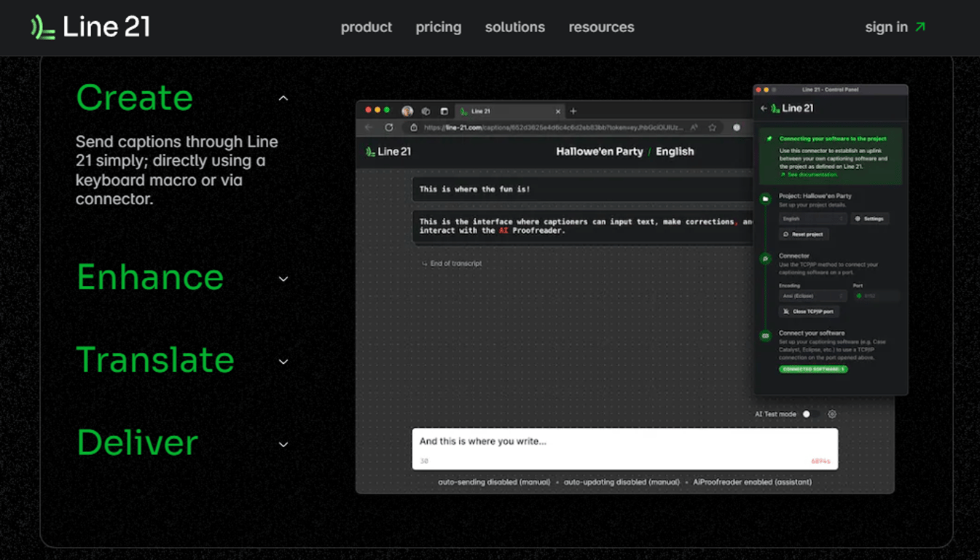Click the AI Proofreader caption block
The width and height of the screenshot is (980, 560).
tap(583, 226)
